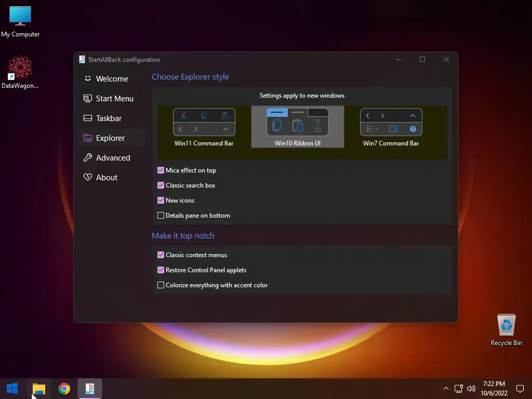Image resolution: width=532 pixels, height=399 pixels.
Task: Show hidden system tray icons
Action: click(x=446, y=389)
